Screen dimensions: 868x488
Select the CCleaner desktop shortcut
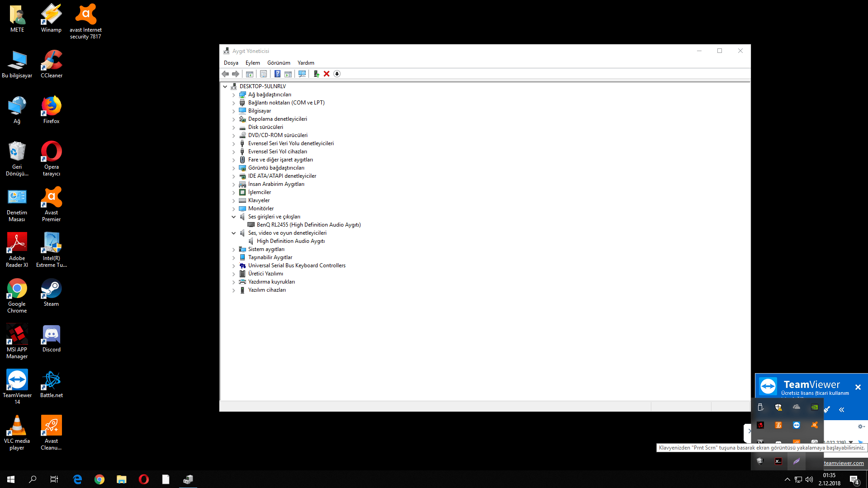[x=52, y=65]
